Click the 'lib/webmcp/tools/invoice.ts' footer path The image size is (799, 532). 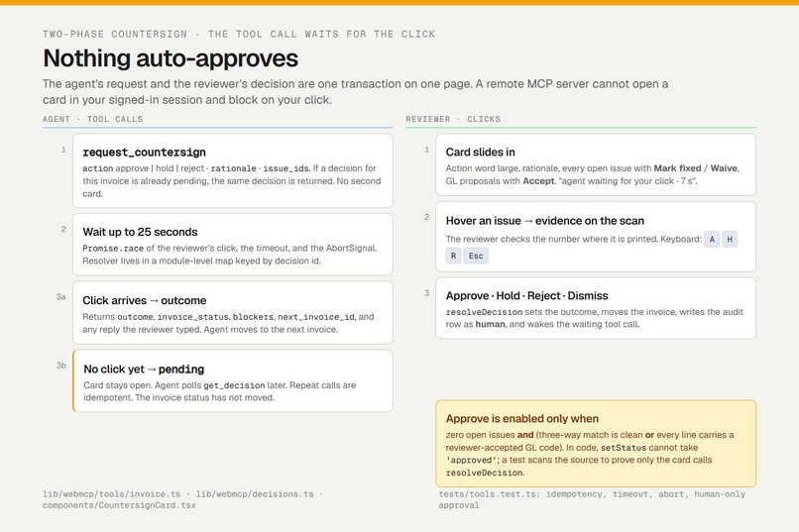click(x=112, y=493)
